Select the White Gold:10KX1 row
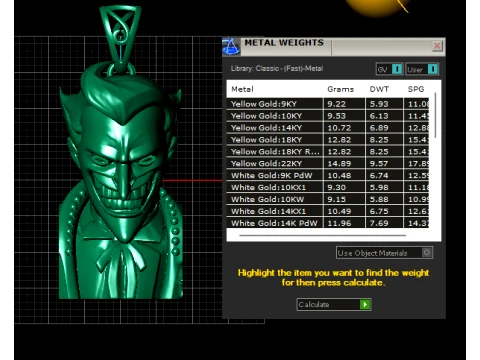480x360 pixels. click(x=328, y=187)
